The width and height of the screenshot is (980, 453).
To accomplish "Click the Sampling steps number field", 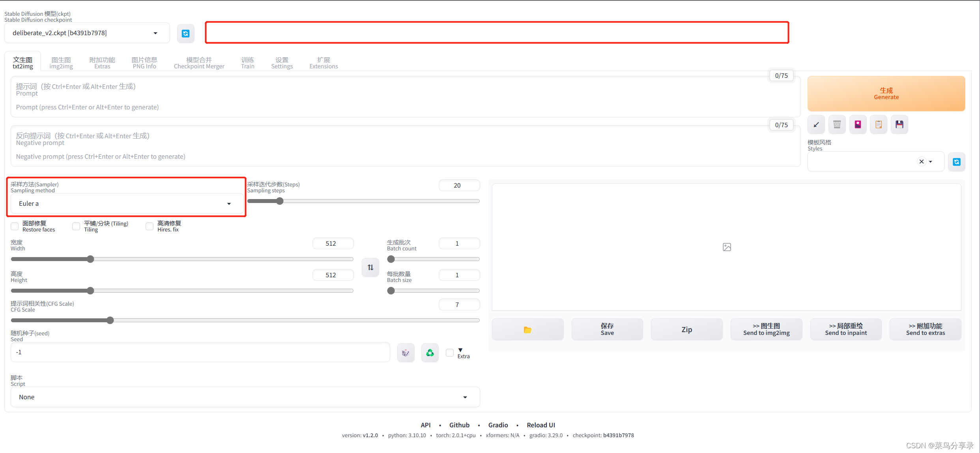I will tap(459, 186).
